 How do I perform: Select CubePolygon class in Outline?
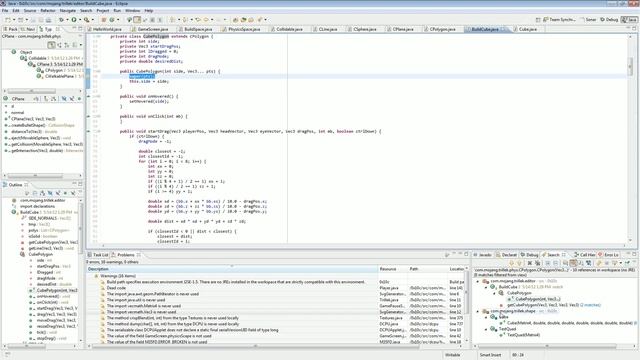coord(40,254)
